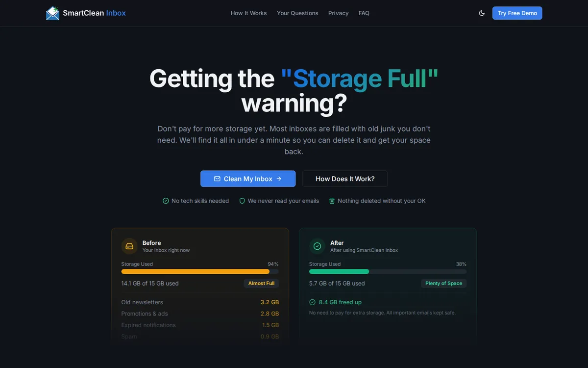Viewport: 588px width, 368px height.
Task: Click the green After storage progress bar
Action: click(x=388, y=271)
